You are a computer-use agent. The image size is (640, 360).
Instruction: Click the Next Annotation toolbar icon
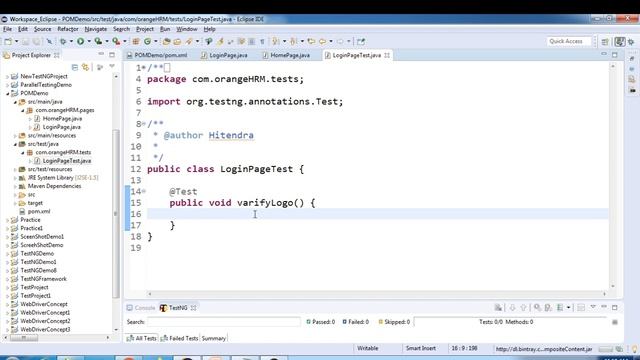(276, 41)
